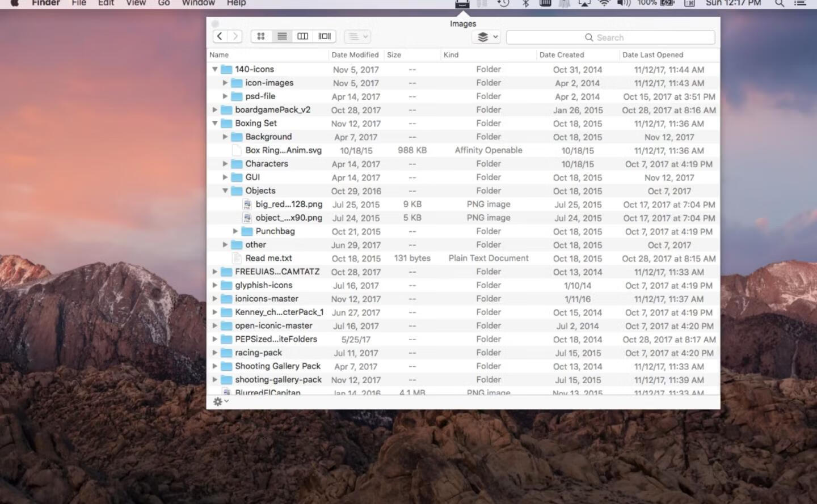Sort by Date Created column header
Image resolution: width=817 pixels, height=504 pixels.
[x=578, y=55]
